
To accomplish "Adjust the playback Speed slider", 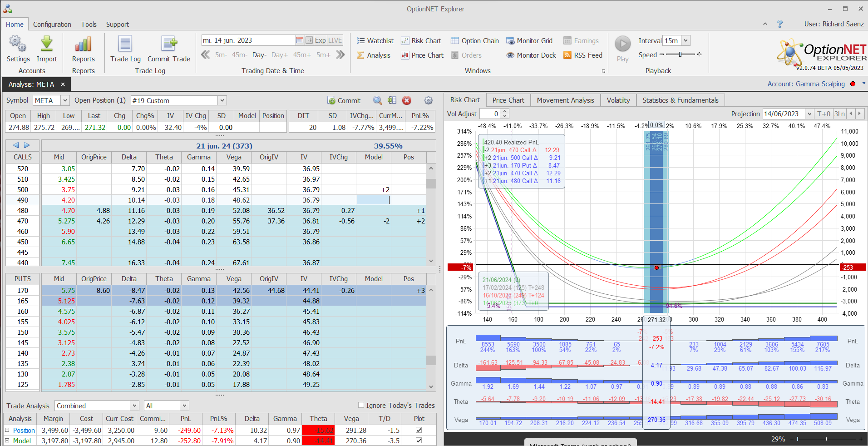I will (680, 55).
